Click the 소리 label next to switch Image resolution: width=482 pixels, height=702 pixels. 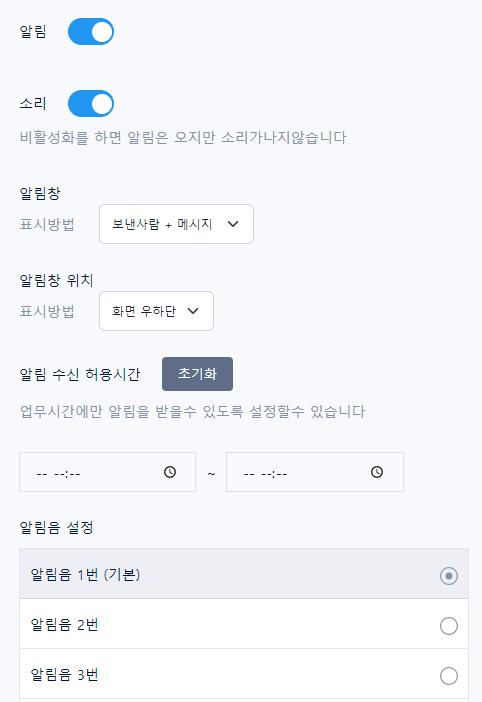[33, 103]
